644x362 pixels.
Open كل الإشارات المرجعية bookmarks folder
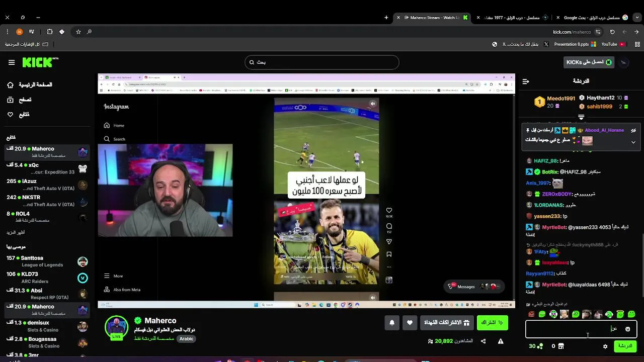tap(26, 44)
